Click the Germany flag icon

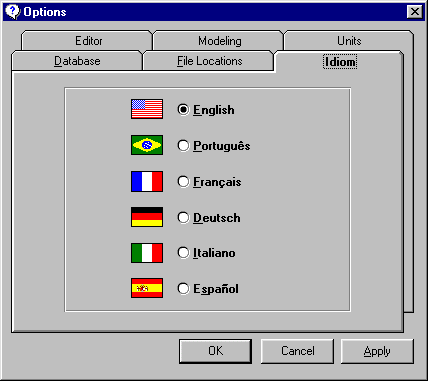147,217
